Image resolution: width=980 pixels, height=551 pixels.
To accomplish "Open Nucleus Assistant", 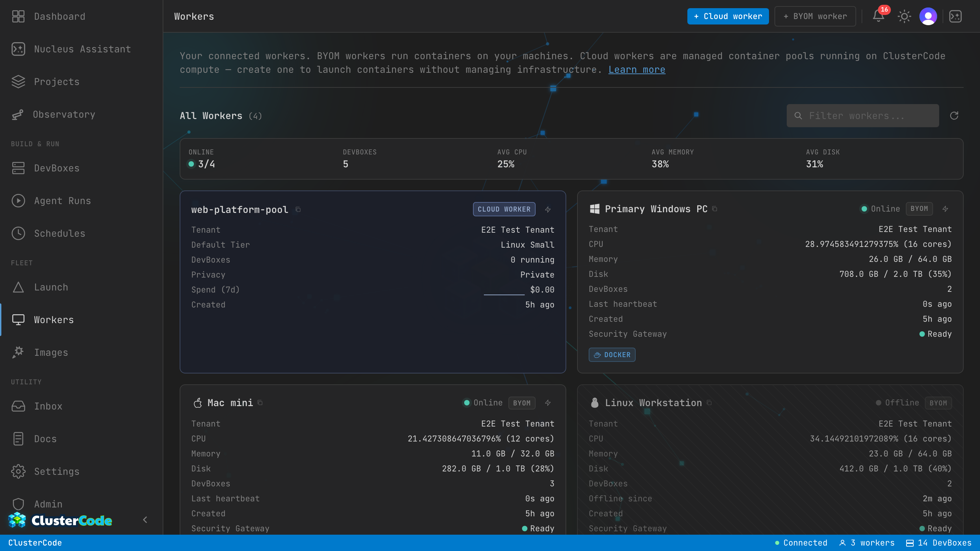I will [x=81, y=49].
